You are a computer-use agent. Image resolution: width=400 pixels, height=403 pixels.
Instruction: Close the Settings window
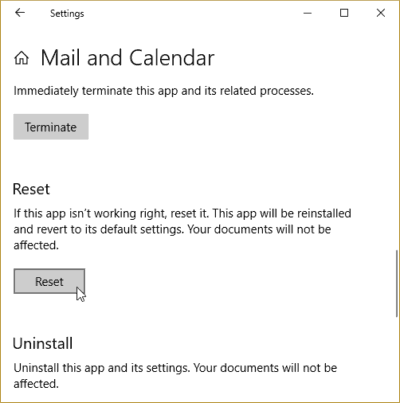[381, 13]
